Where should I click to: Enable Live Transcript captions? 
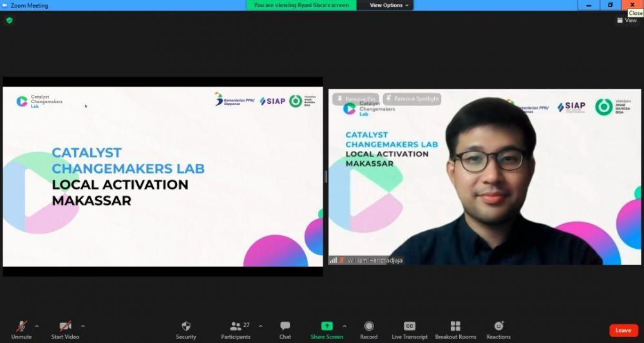click(x=410, y=330)
